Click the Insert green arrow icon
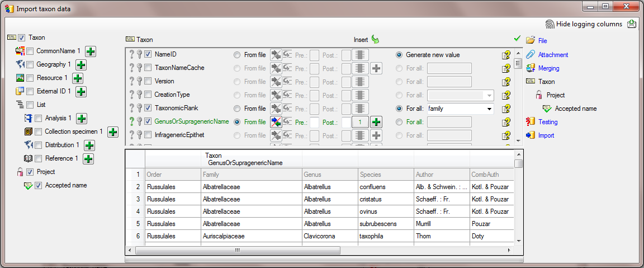644x268 pixels. [375, 40]
